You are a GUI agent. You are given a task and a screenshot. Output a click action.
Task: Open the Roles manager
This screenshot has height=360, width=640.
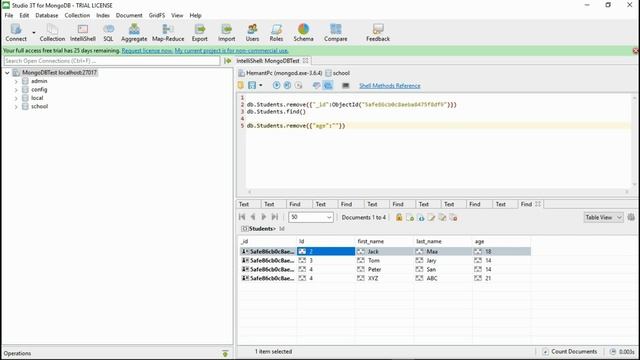point(276,32)
